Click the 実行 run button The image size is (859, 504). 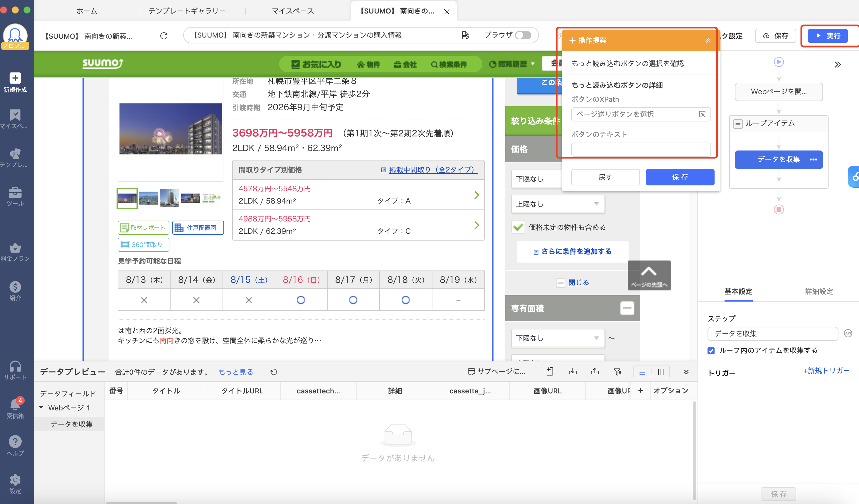pyautogui.click(x=828, y=36)
